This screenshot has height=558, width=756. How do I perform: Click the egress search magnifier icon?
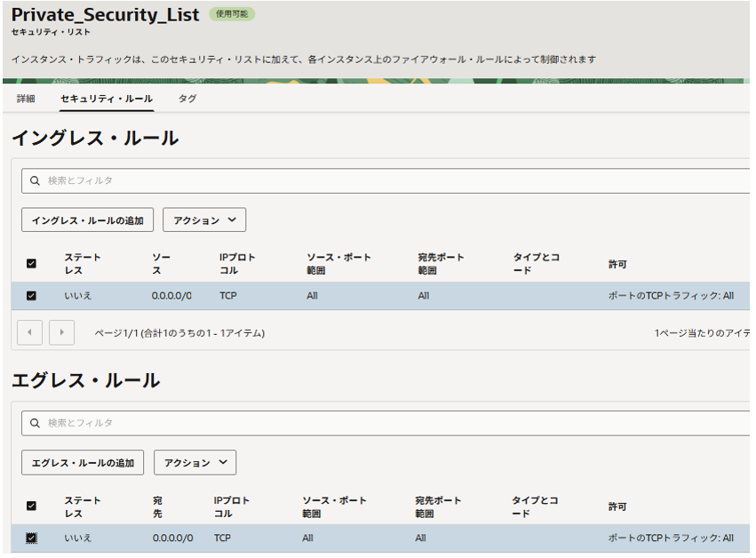[35, 423]
